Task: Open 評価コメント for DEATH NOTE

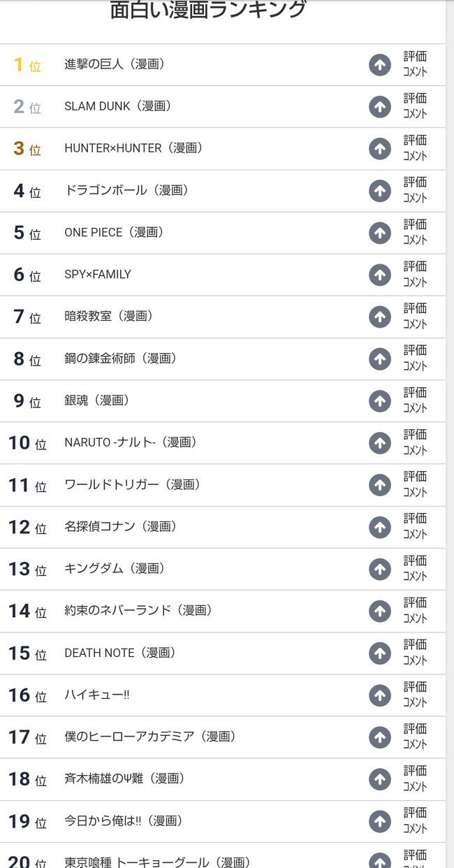Action: pyautogui.click(x=415, y=653)
